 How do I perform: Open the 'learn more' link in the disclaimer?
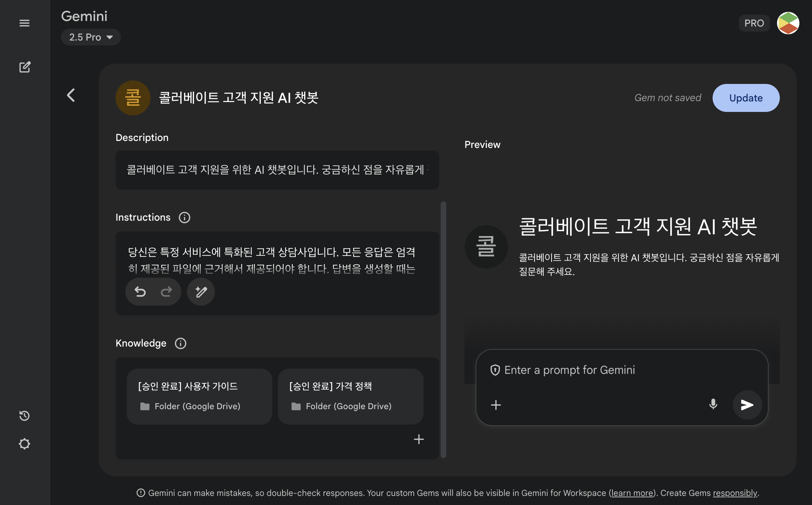click(632, 493)
